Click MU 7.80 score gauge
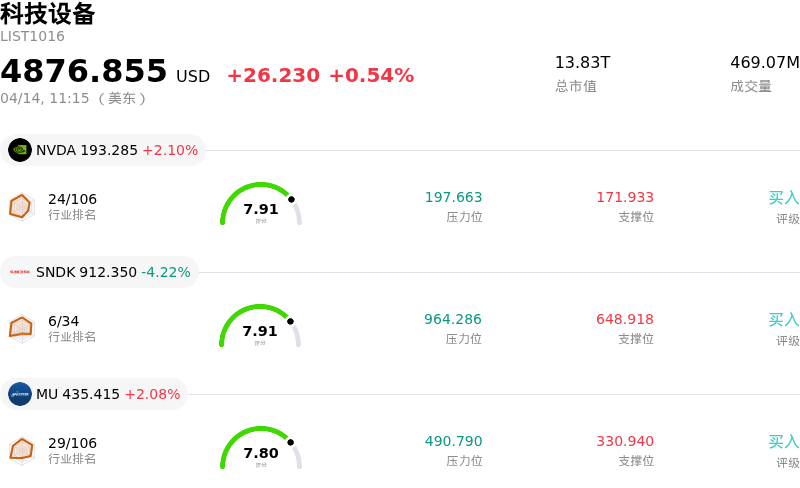Image resolution: width=800 pixels, height=488 pixels. point(261,450)
